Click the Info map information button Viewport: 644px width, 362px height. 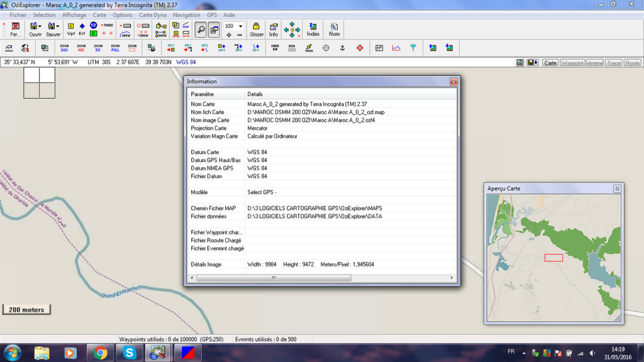tap(274, 30)
